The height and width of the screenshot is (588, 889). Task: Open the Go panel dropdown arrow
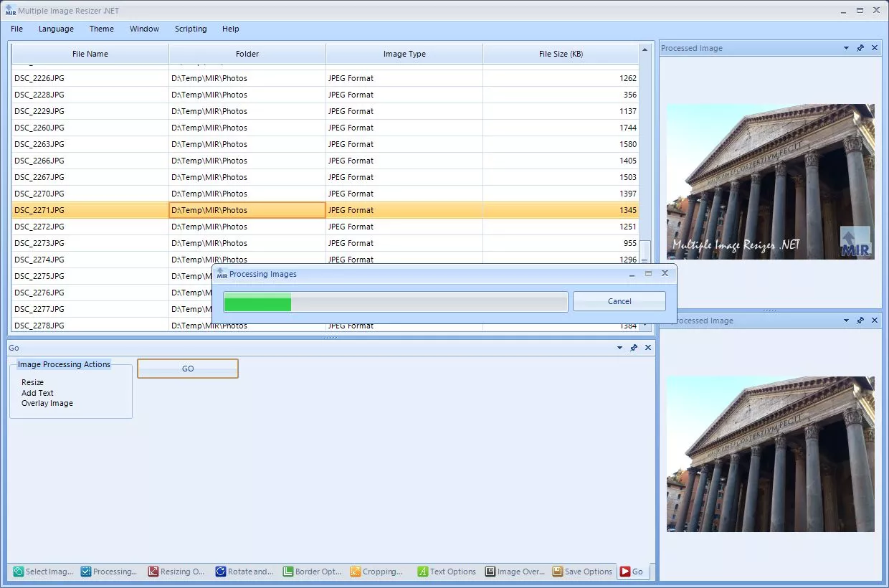click(620, 348)
